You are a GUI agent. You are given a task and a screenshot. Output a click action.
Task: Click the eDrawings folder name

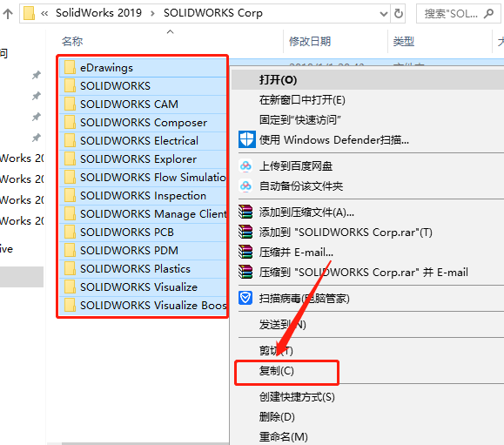tap(106, 68)
